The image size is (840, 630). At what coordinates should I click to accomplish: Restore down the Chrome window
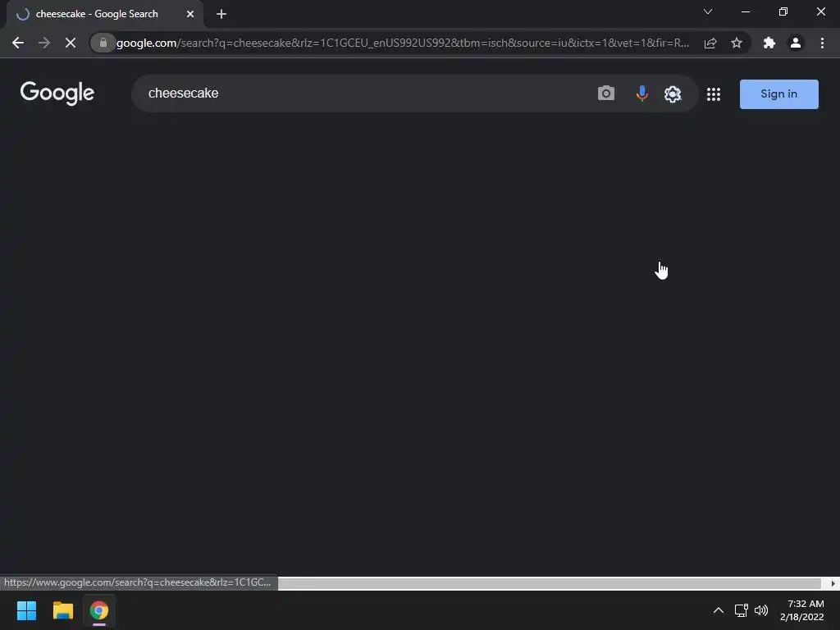783,11
